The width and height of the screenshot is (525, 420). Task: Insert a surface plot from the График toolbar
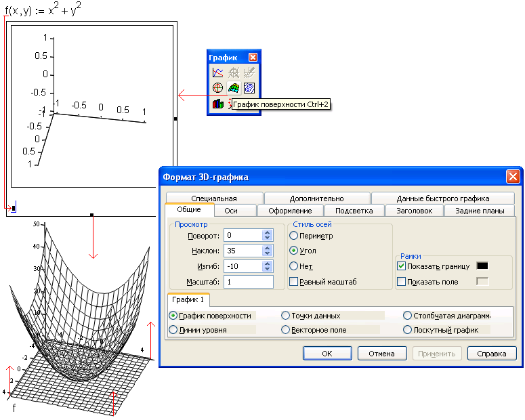point(234,88)
